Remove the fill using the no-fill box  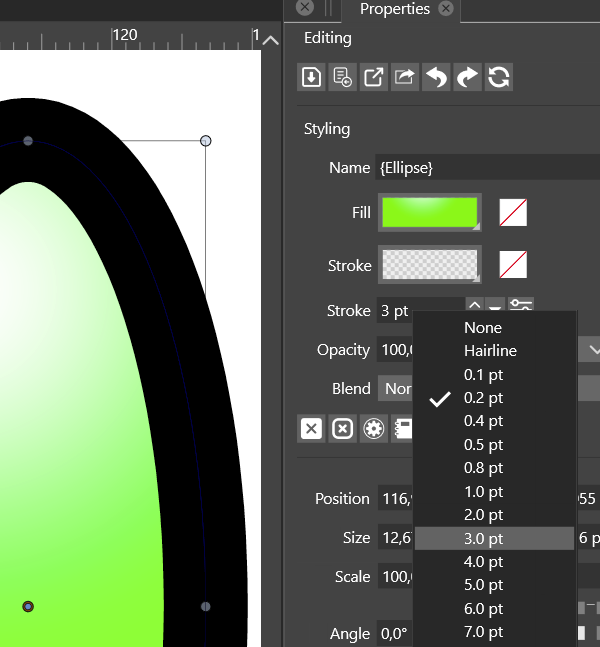tap(513, 213)
